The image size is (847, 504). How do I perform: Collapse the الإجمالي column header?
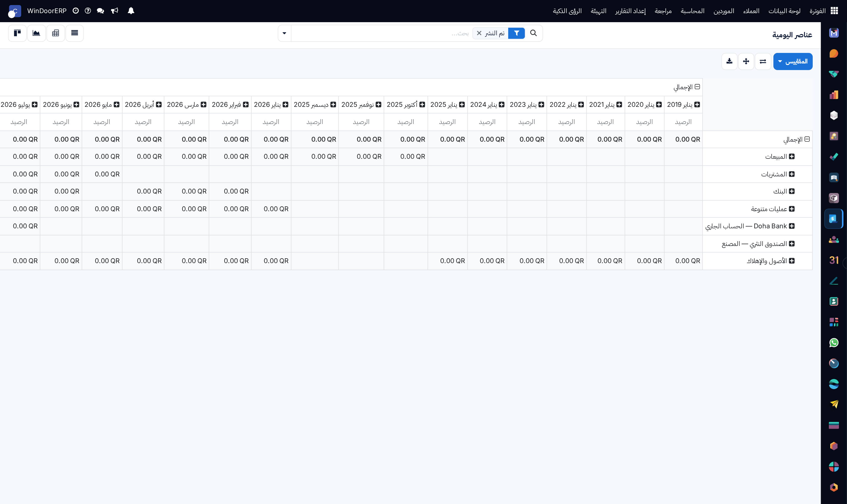click(697, 87)
